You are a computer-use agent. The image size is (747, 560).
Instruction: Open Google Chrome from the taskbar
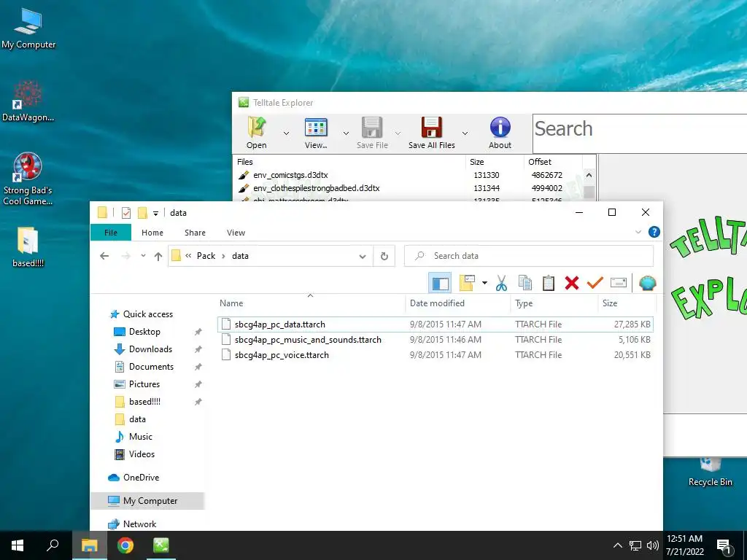click(x=125, y=545)
